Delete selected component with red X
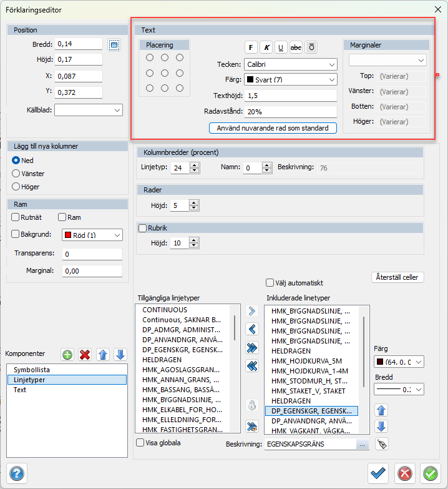This screenshot has width=448, height=489. (x=85, y=354)
